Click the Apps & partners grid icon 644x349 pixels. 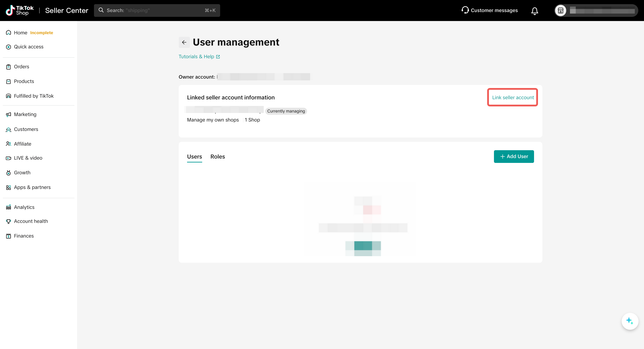pyautogui.click(x=9, y=187)
